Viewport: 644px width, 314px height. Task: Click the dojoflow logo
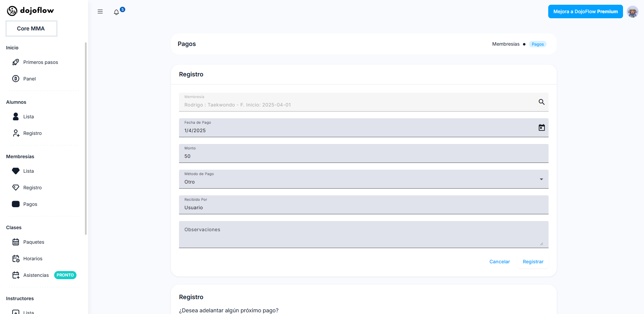30,11
